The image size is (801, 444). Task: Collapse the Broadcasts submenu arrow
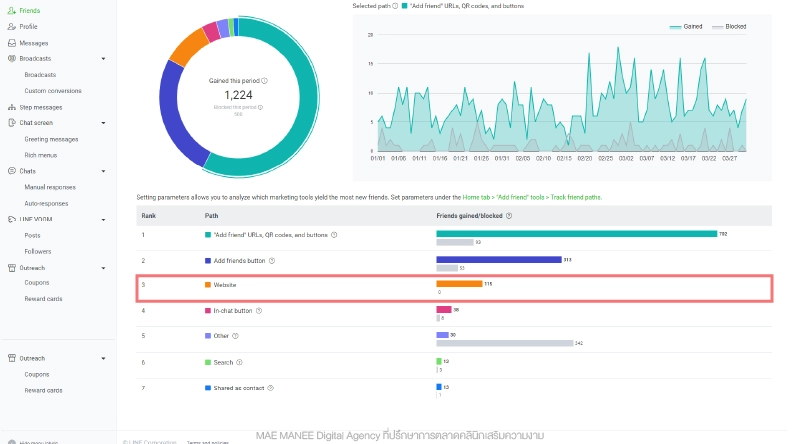(103, 59)
